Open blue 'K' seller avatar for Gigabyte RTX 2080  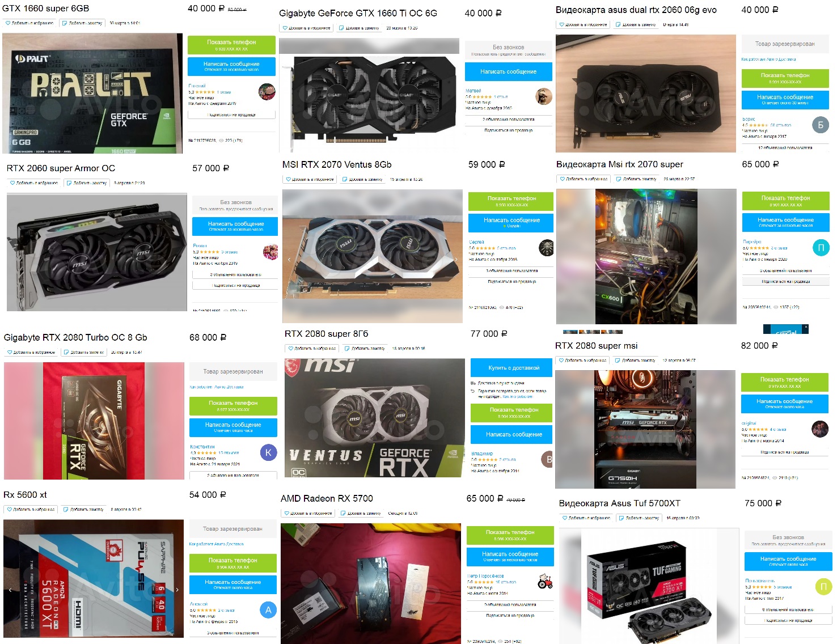coord(268,452)
